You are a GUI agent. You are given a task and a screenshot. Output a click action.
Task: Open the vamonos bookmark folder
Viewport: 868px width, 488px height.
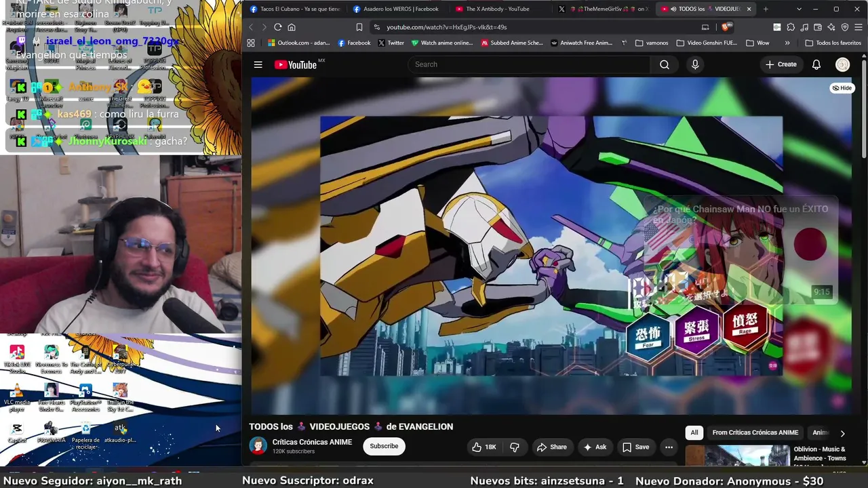[x=652, y=43]
